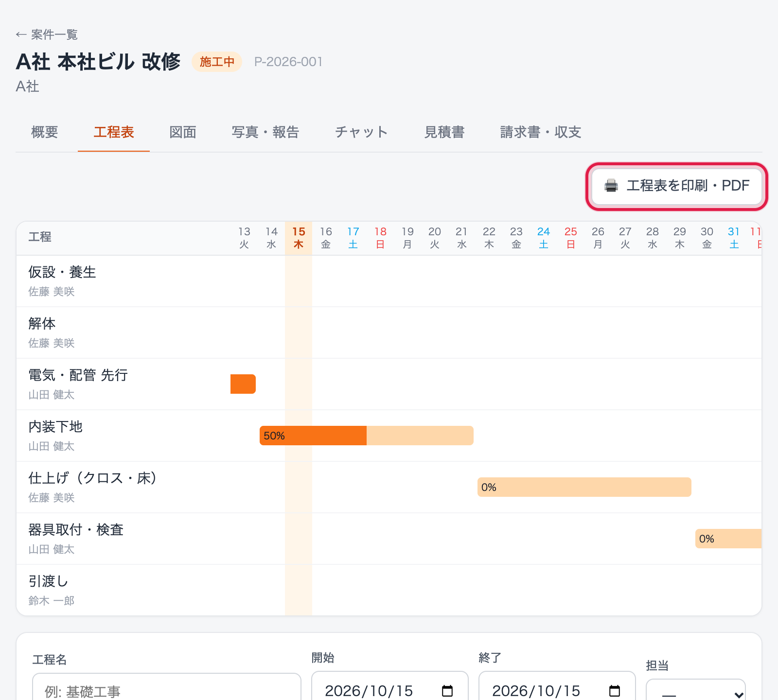
Task: Click the 終了 date field 2026/10/15
Action: point(557,686)
